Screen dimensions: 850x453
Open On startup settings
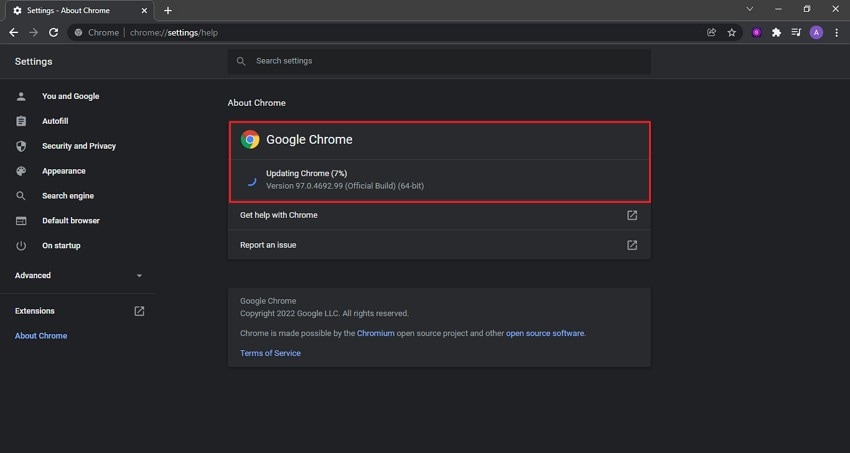click(x=60, y=245)
